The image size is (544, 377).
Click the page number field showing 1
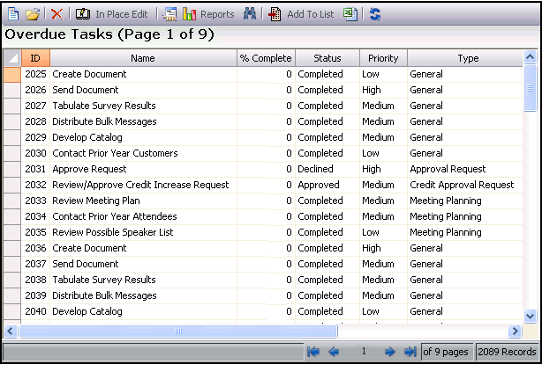[x=364, y=351]
